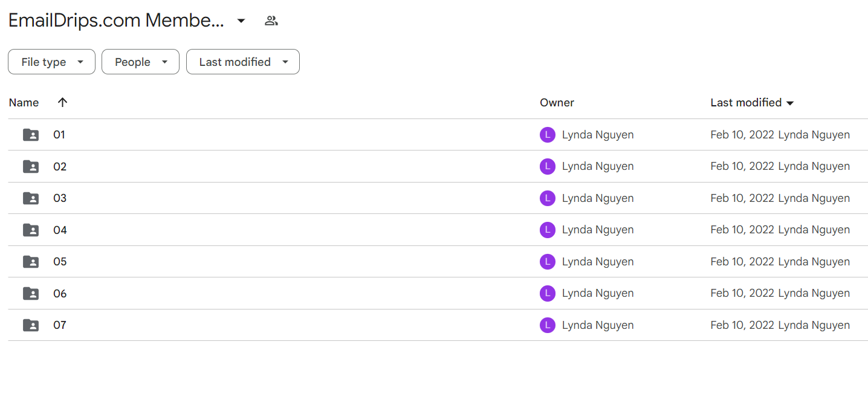Viewport: 868px width, 405px height.
Task: Click the shared folder icon for 06
Action: pyautogui.click(x=31, y=293)
